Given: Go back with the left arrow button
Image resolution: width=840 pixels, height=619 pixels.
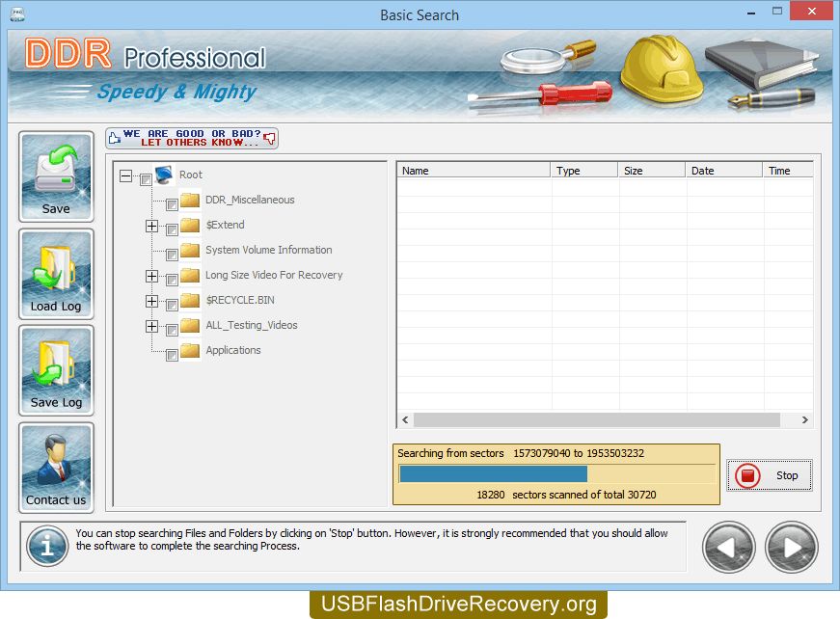Looking at the screenshot, I should tap(728, 548).
